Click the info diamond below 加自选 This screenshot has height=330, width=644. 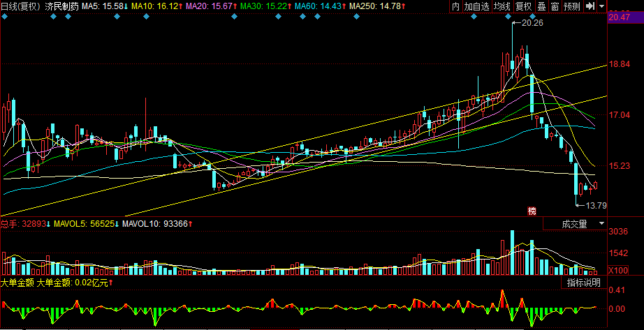(474, 17)
